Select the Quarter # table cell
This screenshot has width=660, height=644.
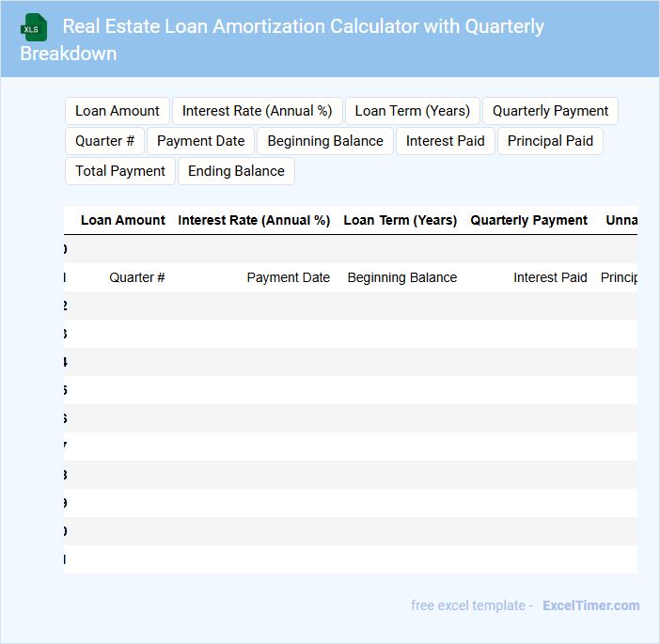click(137, 277)
